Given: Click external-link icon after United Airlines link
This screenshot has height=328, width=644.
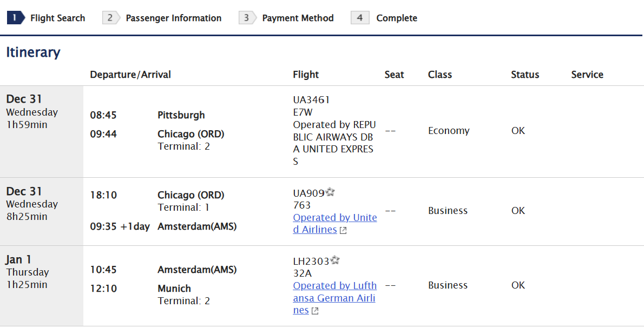Looking at the screenshot, I should pos(343,230).
